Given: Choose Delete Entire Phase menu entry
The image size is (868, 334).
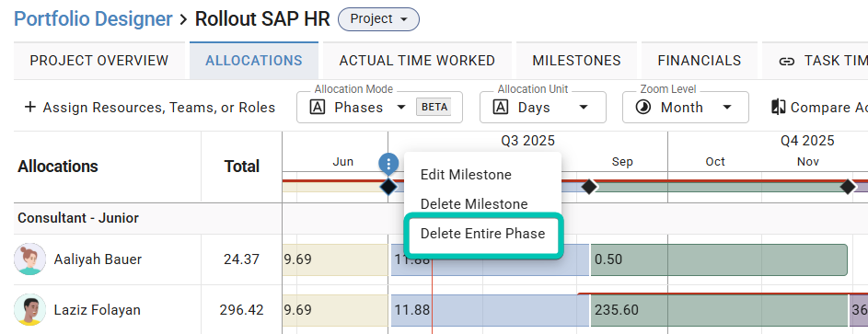Looking at the screenshot, I should point(482,234).
